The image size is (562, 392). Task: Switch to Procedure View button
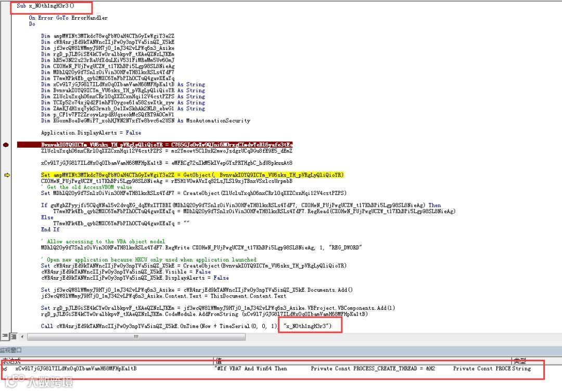[x=5, y=336]
